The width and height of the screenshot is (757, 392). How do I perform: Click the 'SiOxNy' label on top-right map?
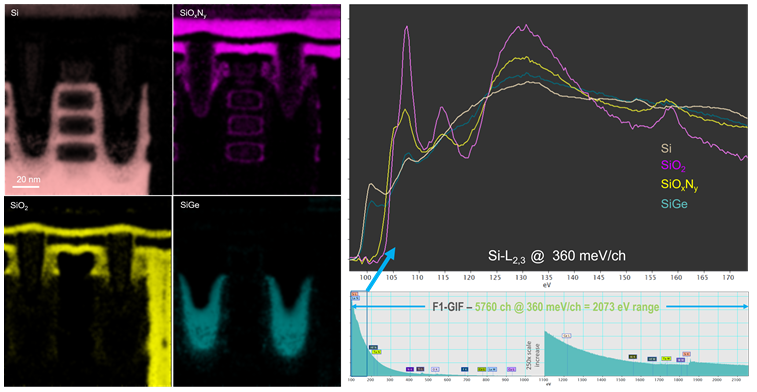point(194,14)
